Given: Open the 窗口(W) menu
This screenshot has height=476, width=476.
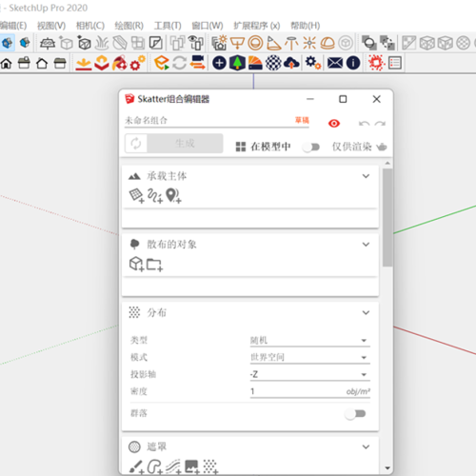Looking at the screenshot, I should [x=208, y=26].
